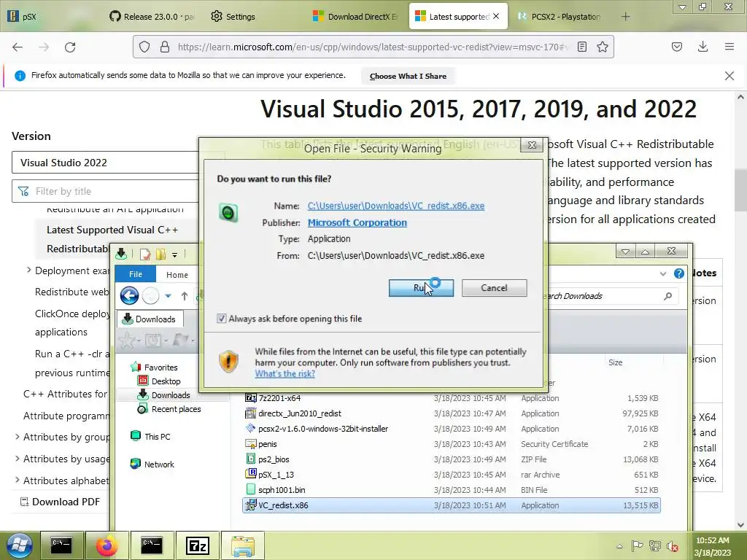Open the File Explorer taskbar icon
The width and height of the screenshot is (747, 560).
click(243, 545)
